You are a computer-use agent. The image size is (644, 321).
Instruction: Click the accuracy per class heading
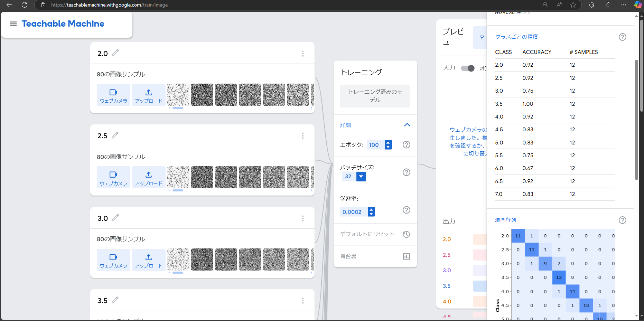coord(516,37)
